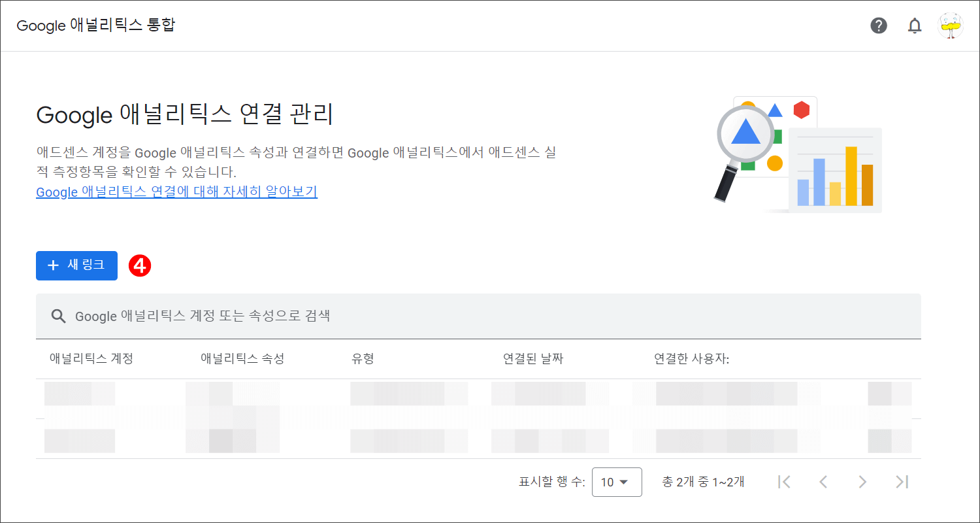This screenshot has height=523, width=980.
Task: Click the 총 2개 중 1~2개 count text
Action: point(703,482)
